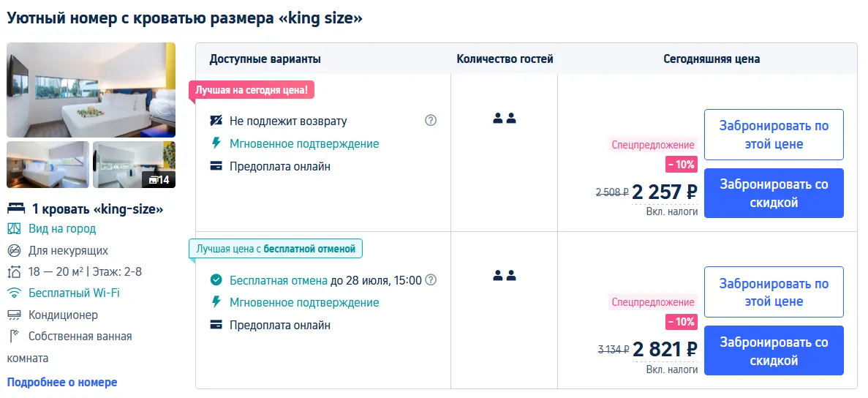This screenshot has height=398, width=868.
Task: Click the air conditioner icon
Action: [x=14, y=315]
